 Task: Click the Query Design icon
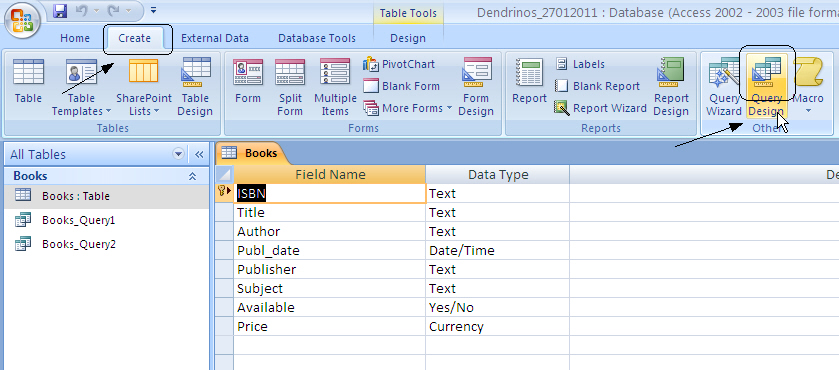point(766,87)
